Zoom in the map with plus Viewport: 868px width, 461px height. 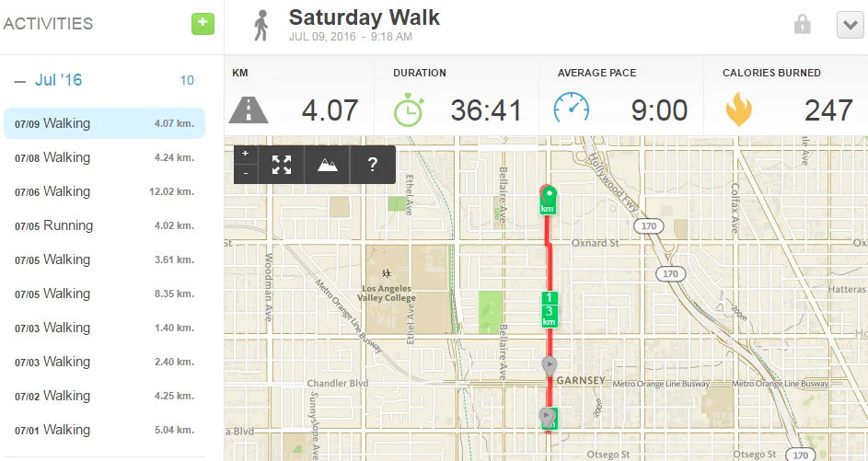[x=246, y=155]
